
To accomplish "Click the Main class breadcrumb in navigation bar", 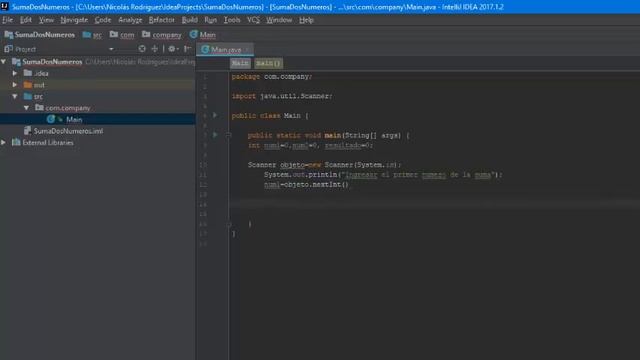I will [203, 35].
